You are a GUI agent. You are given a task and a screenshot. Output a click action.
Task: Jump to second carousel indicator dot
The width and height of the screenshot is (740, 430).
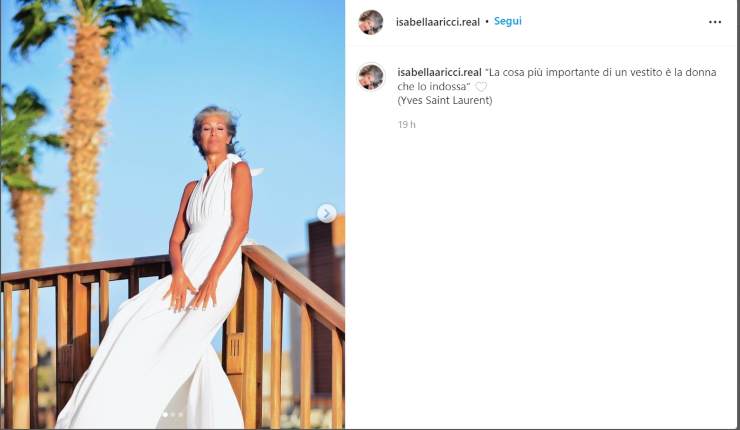173,414
